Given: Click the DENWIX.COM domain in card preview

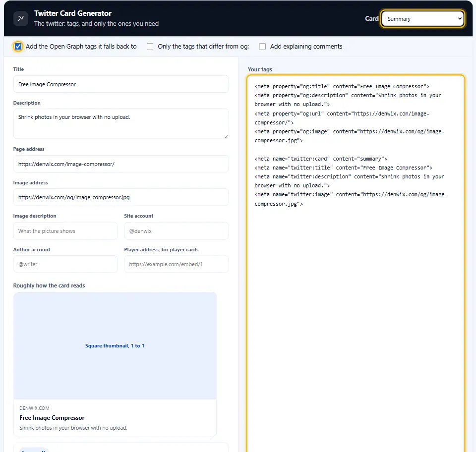Looking at the screenshot, I should pyautogui.click(x=34, y=408).
